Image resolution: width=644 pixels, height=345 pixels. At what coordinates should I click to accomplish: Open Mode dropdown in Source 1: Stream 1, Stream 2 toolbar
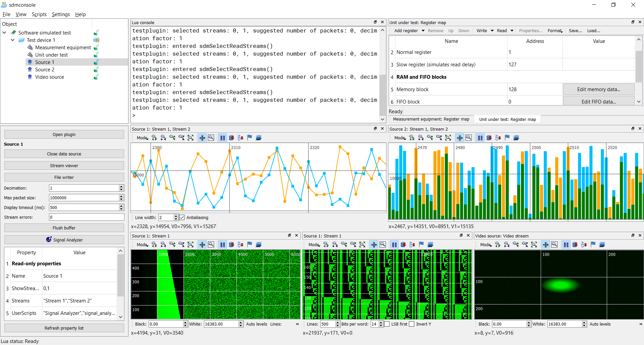[143, 138]
